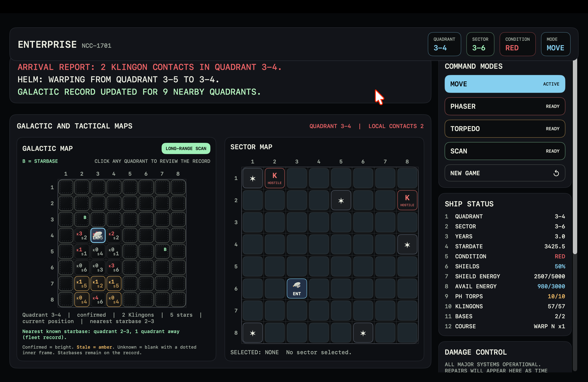Screen dimensions: 588x382
Task: Click the star in sector row 4
Action: click(407, 244)
